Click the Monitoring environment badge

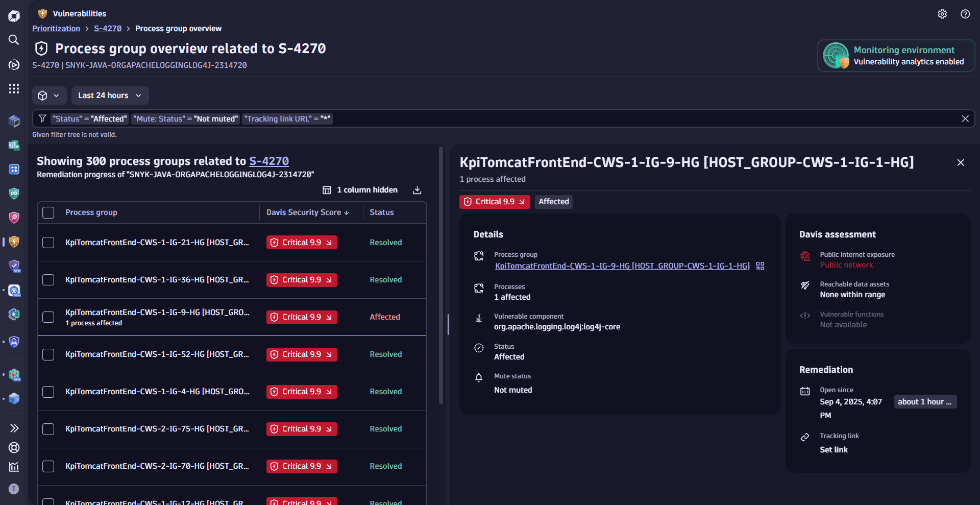point(896,56)
